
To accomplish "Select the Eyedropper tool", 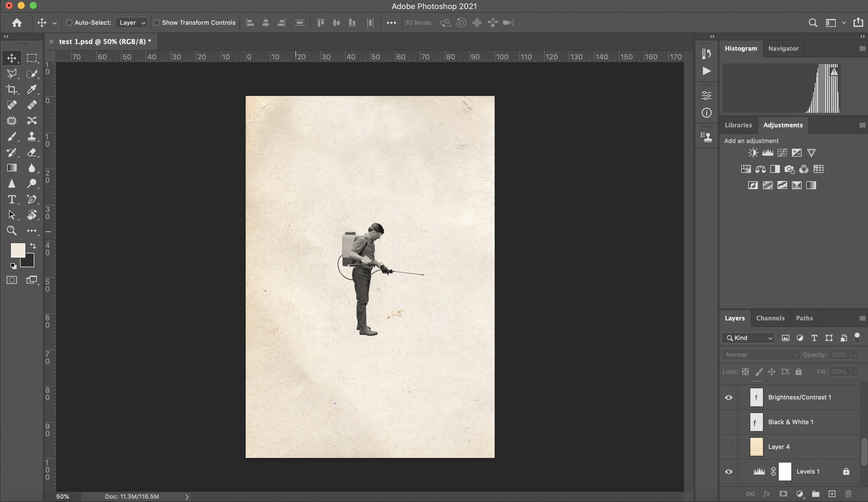I will (x=32, y=90).
